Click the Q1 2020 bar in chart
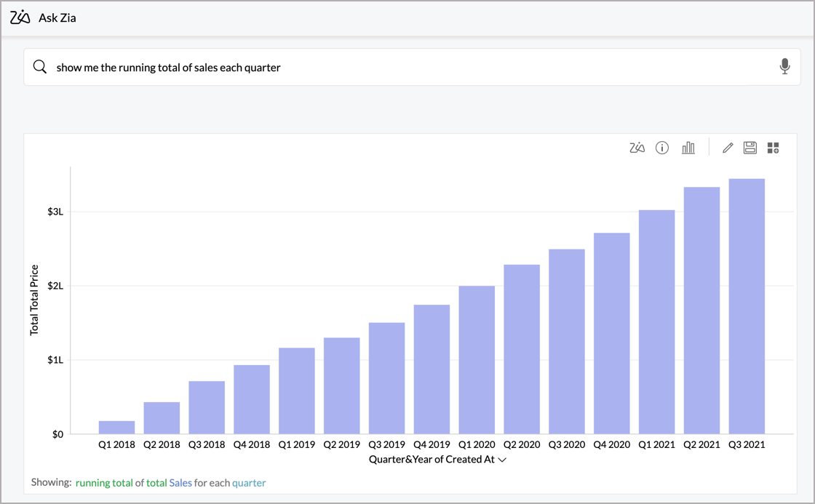The width and height of the screenshot is (815, 504). coord(477,360)
